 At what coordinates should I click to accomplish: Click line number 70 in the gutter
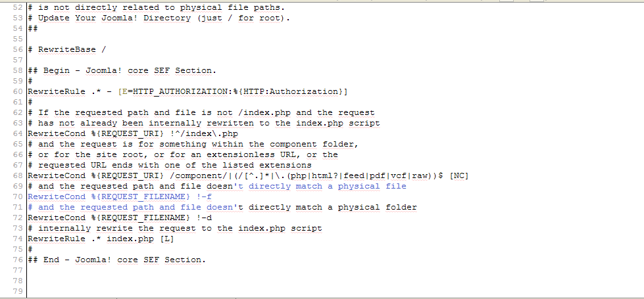(x=17, y=197)
